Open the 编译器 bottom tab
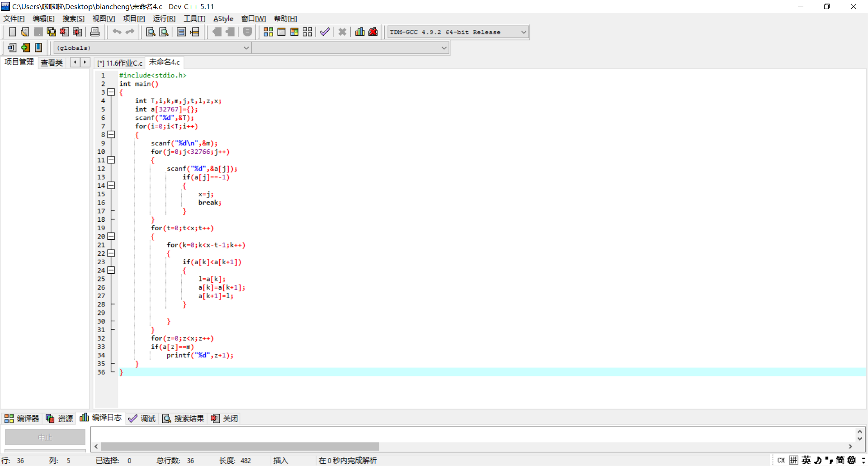 22,418
